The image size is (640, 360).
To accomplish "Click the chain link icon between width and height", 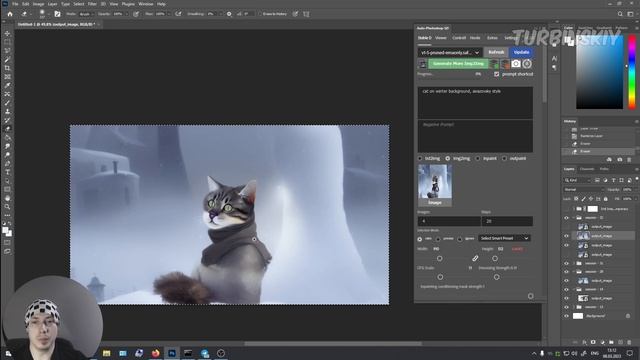I will [x=475, y=258].
